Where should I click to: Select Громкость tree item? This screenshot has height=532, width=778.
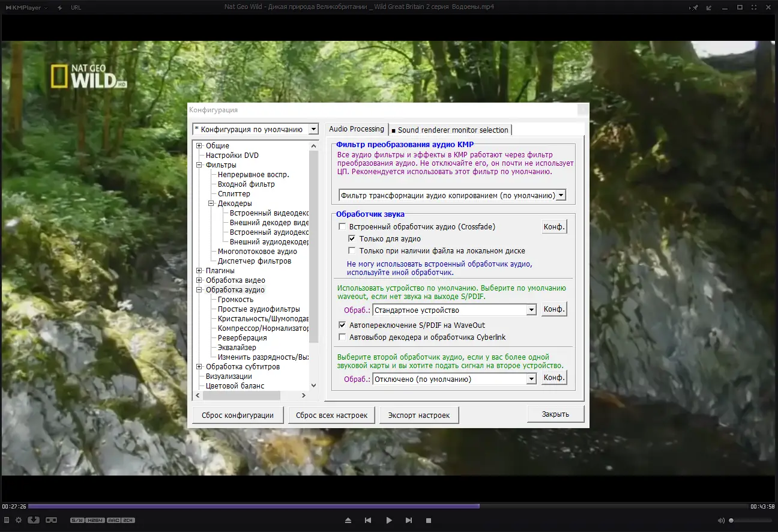coord(235,300)
